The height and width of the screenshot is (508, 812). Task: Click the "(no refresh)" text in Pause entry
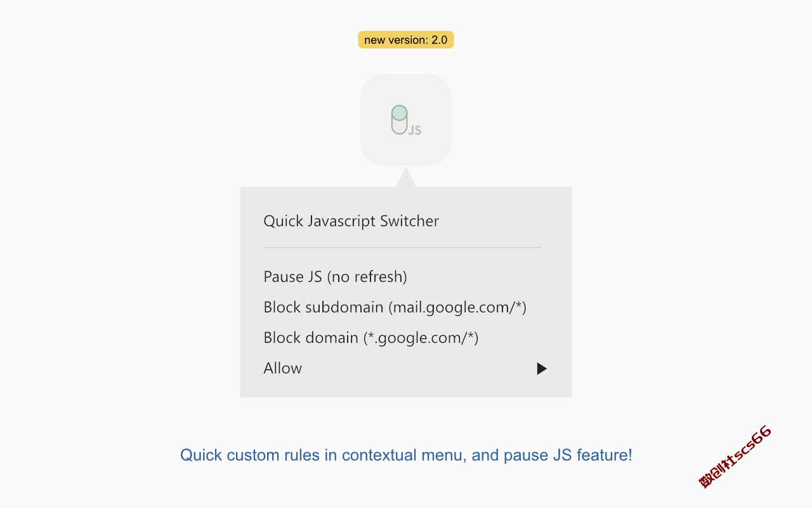(x=367, y=277)
